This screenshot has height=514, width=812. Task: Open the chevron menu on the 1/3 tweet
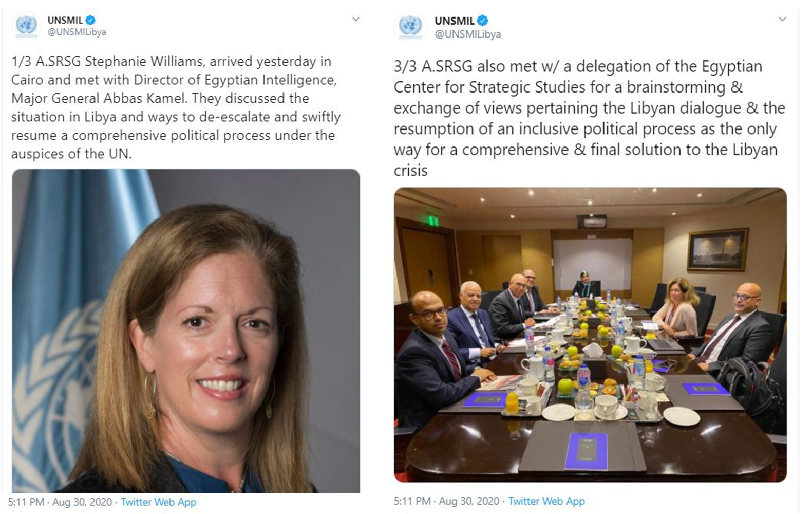coord(355,20)
